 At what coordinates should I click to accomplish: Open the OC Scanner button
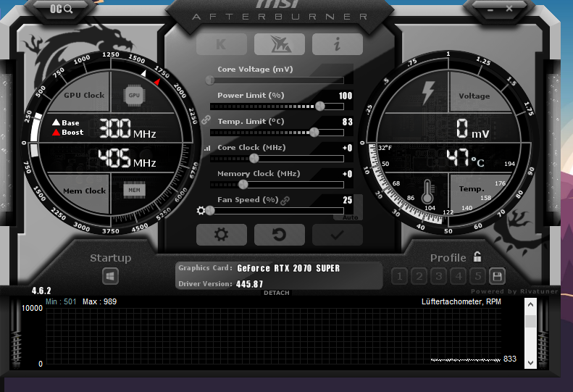click(x=62, y=9)
